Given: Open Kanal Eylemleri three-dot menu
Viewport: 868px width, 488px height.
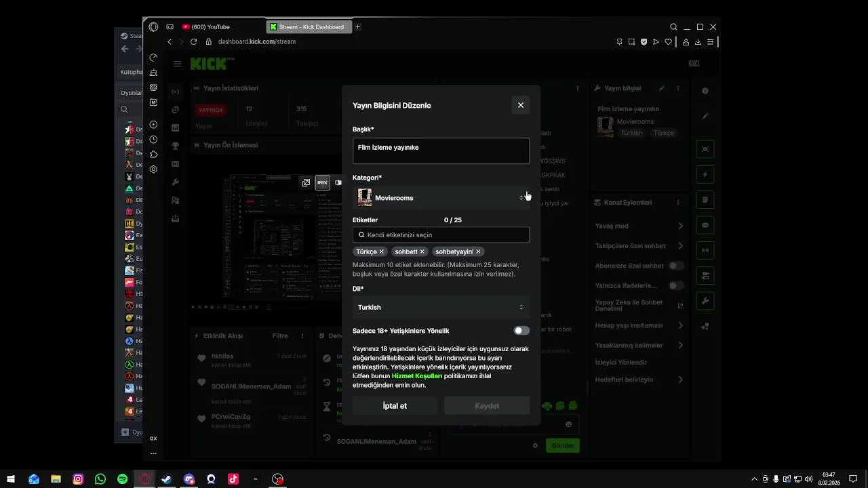Looking at the screenshot, I should [x=677, y=203].
